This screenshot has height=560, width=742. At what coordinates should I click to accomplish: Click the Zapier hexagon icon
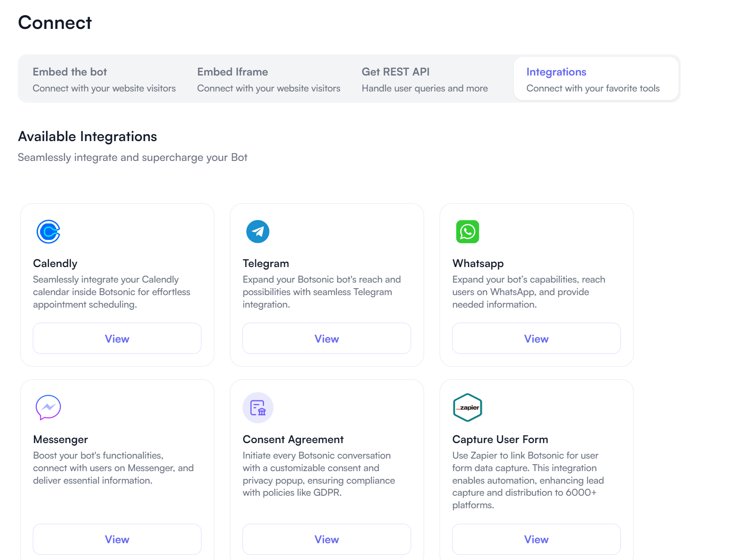[x=467, y=408]
